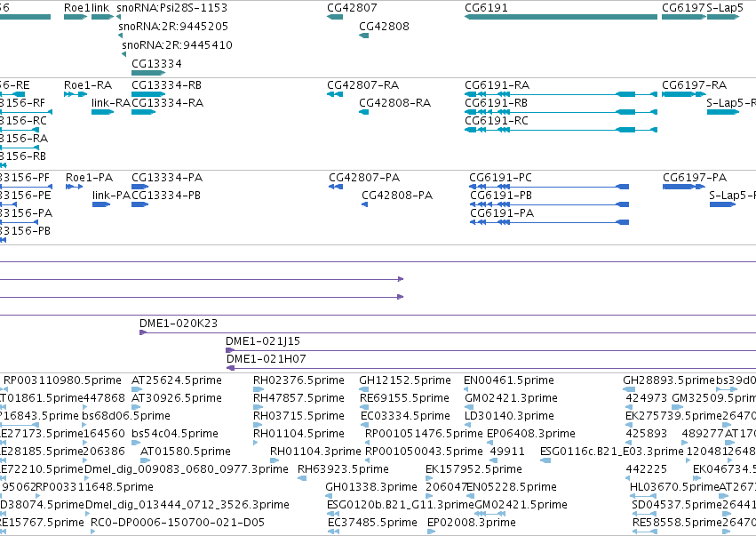Click protein CG6191-PC label
The width and height of the screenshot is (756, 536).
[x=500, y=178]
